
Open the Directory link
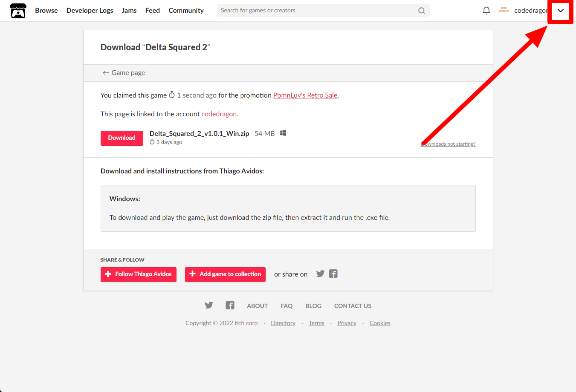(283, 323)
